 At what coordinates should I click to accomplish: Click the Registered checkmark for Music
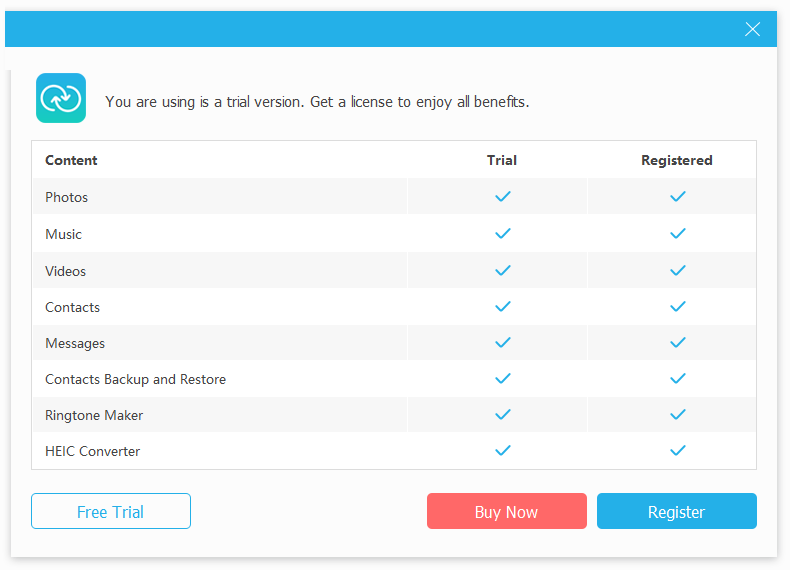point(677,234)
